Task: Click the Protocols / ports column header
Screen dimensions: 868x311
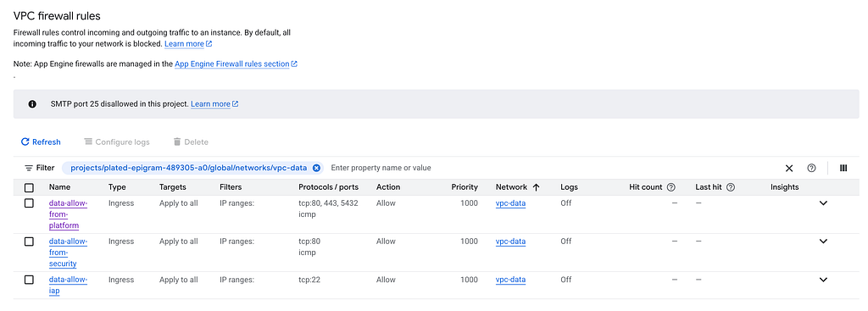Action: click(328, 187)
